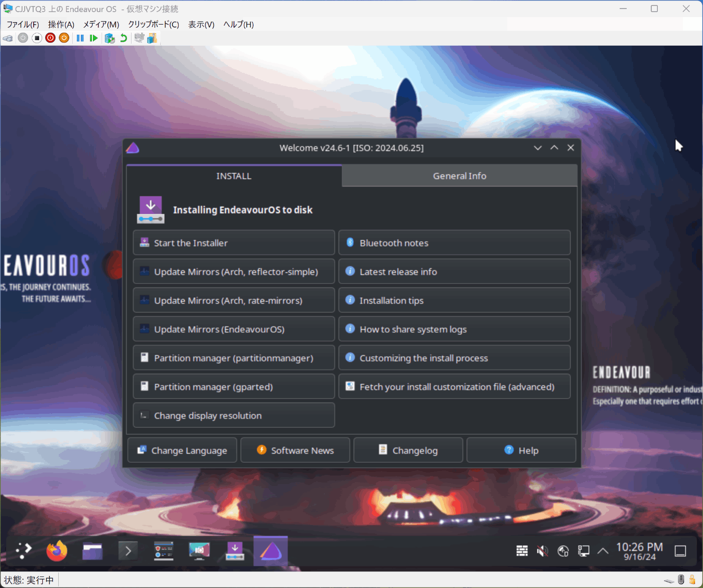Open Bluetooth notes
The width and height of the screenshot is (703, 588).
(x=454, y=243)
